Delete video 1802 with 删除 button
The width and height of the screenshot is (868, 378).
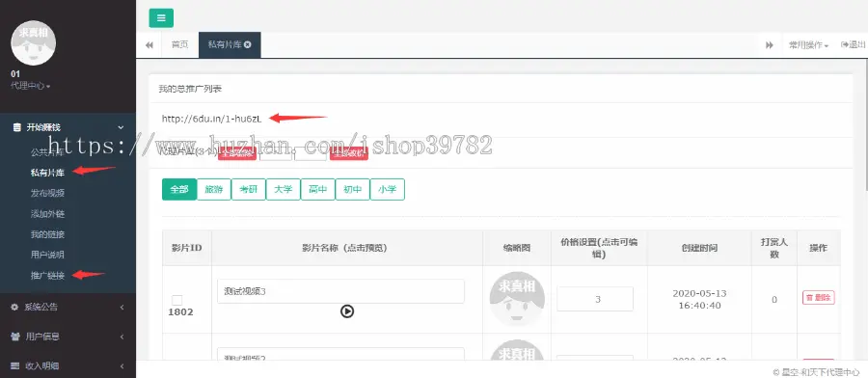point(818,298)
